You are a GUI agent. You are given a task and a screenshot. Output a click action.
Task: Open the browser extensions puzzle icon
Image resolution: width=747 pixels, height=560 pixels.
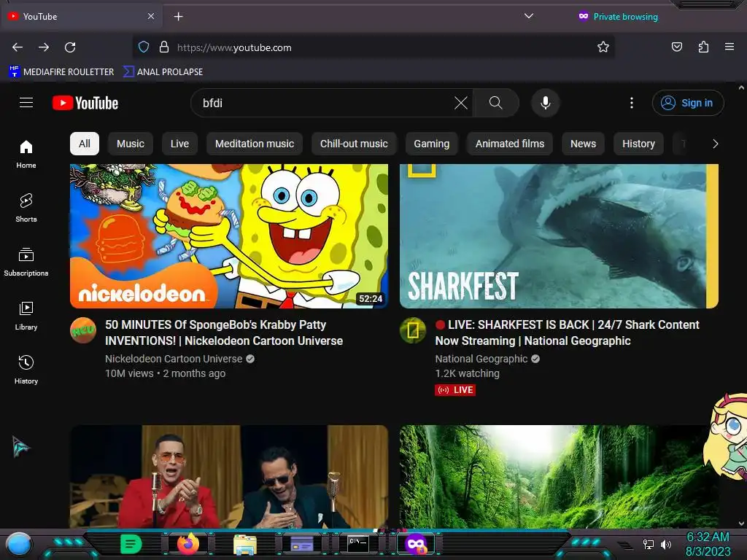coord(703,47)
